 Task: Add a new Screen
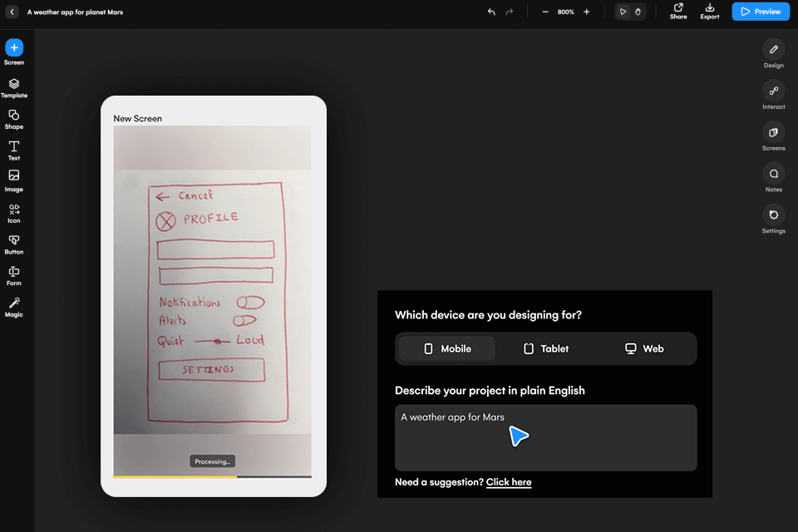(x=14, y=52)
